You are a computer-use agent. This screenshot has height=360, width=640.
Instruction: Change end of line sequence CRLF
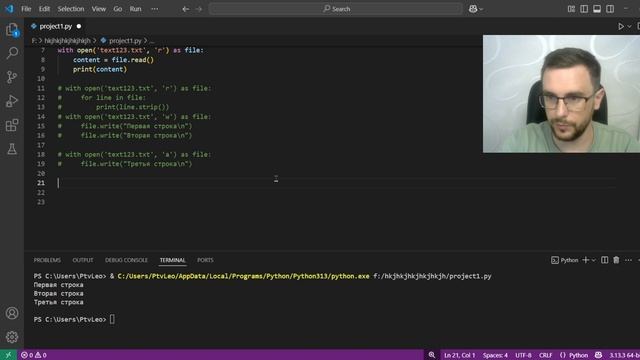click(x=545, y=355)
